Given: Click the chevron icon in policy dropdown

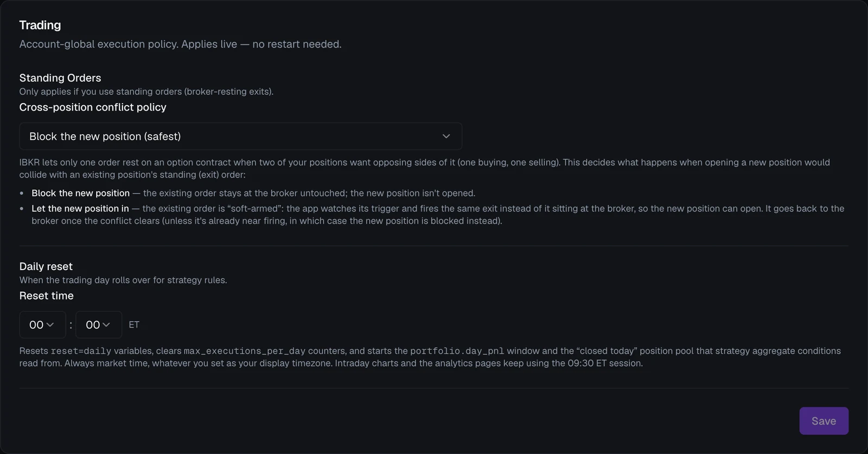Looking at the screenshot, I should pos(446,136).
